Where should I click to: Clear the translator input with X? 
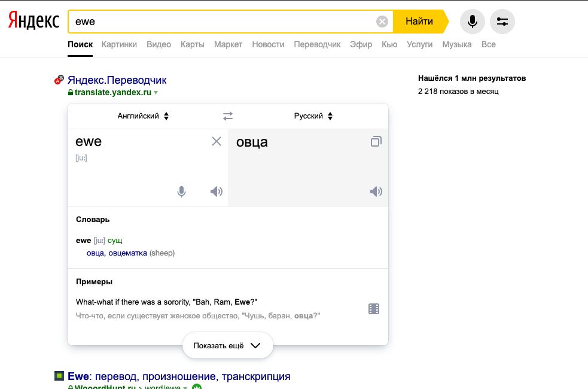point(217,141)
